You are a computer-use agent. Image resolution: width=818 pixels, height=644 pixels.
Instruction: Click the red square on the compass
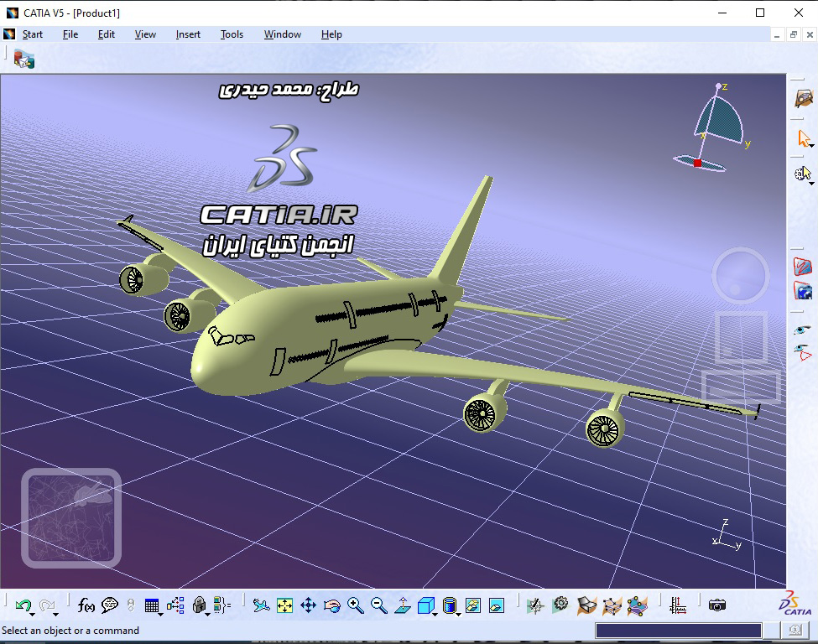point(697,164)
